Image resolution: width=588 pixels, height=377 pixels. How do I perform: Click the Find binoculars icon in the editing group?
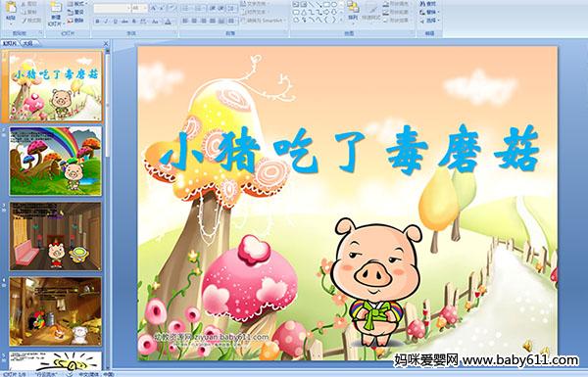(422, 4)
